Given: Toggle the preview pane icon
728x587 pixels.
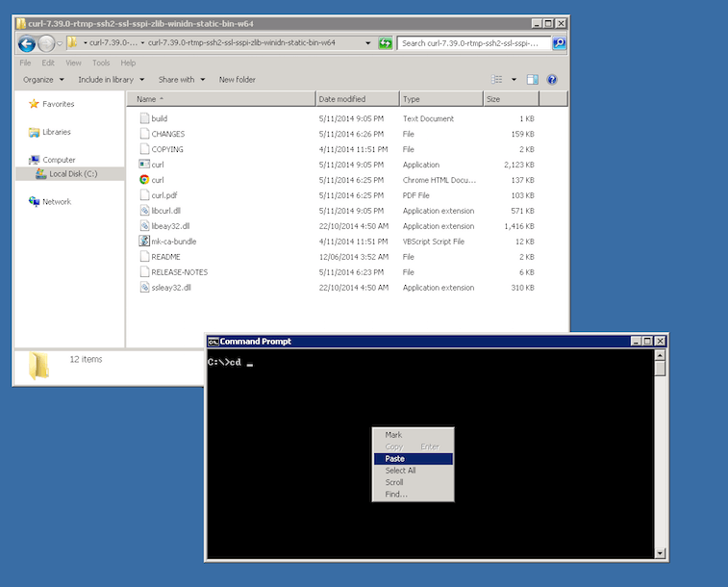Looking at the screenshot, I should pos(534,80).
